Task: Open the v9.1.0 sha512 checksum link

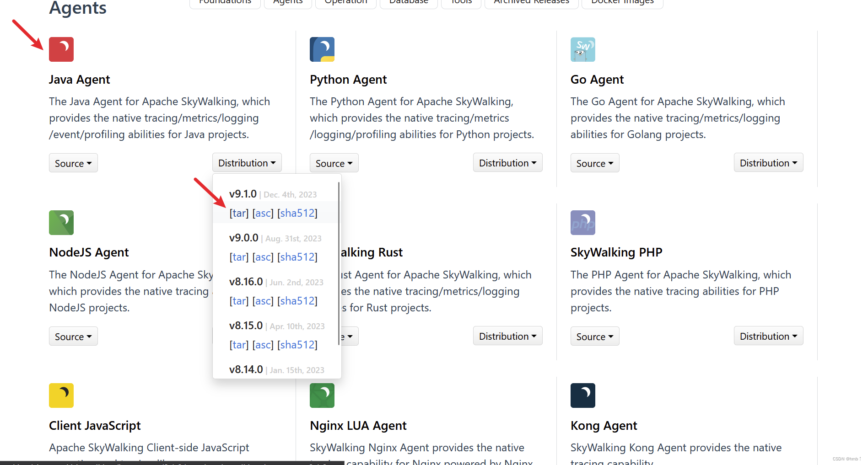Action: click(297, 213)
